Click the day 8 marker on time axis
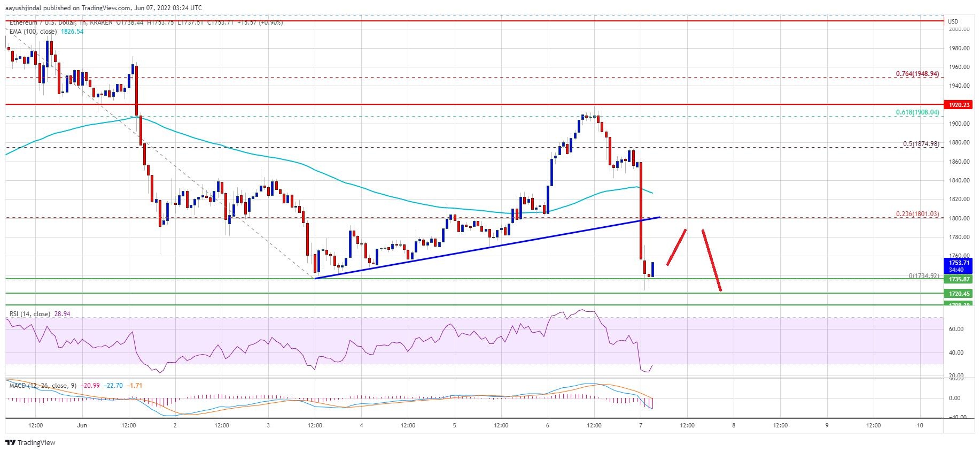This screenshot has width=980, height=452. (734, 426)
